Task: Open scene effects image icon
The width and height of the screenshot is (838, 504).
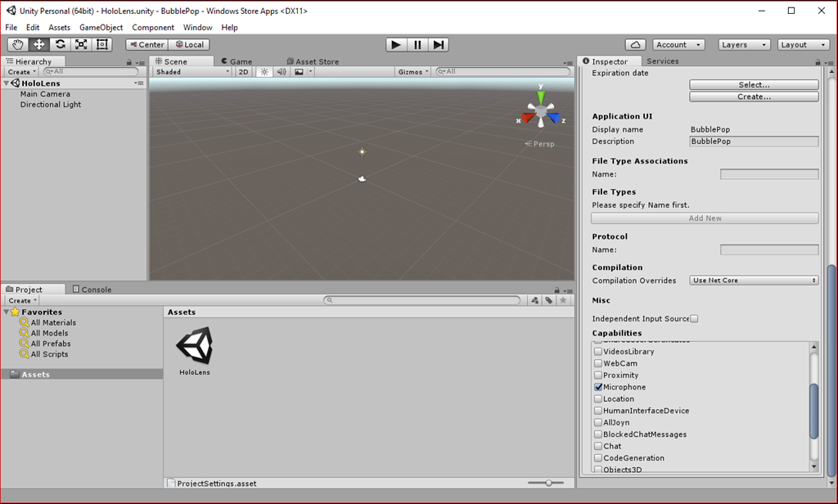Action: [x=299, y=72]
